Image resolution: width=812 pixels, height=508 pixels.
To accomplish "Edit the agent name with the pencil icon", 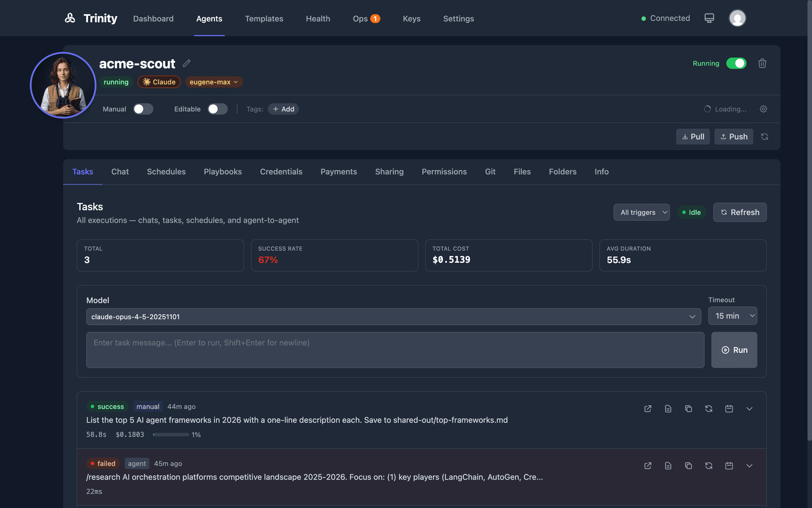I will (x=187, y=63).
